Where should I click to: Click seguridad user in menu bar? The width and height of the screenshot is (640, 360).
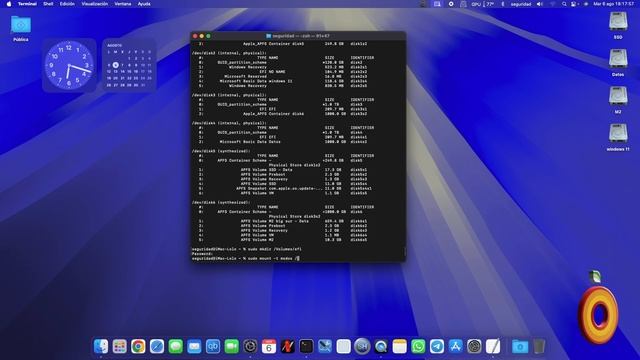(x=521, y=4)
